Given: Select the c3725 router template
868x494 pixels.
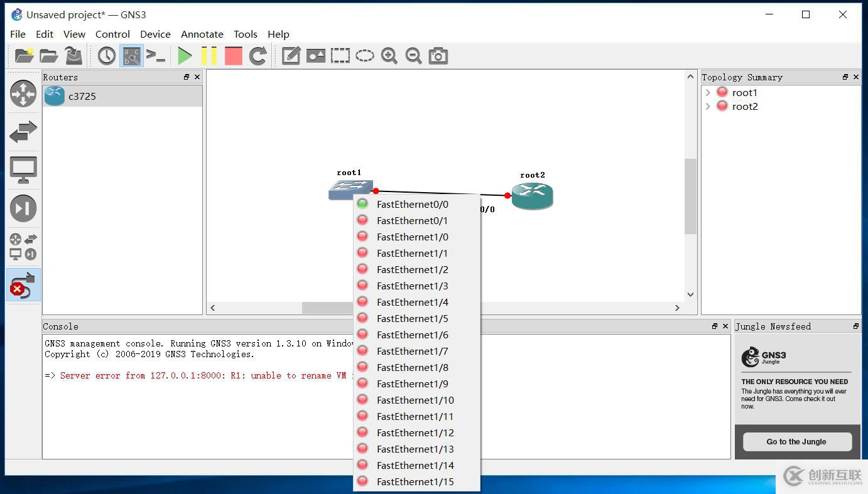Looking at the screenshot, I should 82,96.
